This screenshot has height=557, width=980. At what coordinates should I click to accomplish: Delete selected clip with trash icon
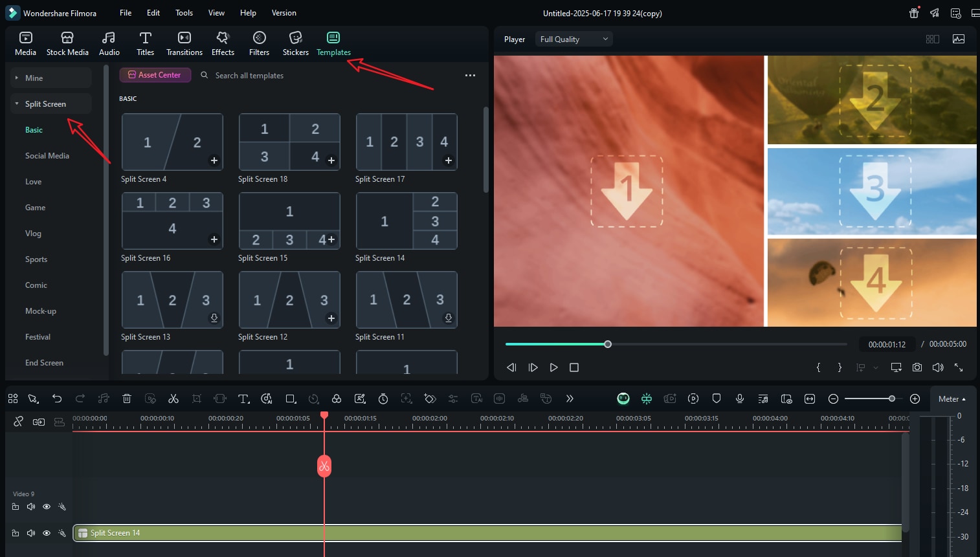127,399
